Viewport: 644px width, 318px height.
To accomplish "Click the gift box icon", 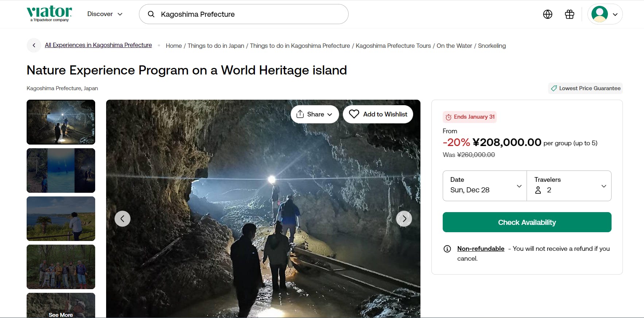I will coord(569,14).
